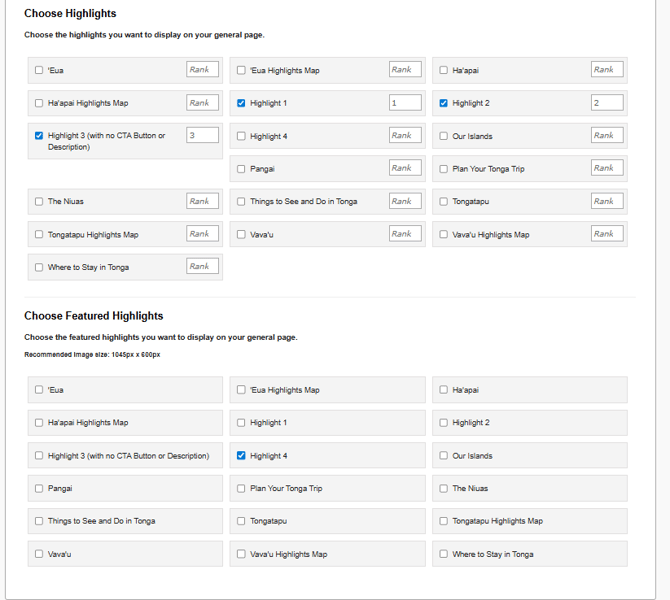
Task: Tick Vava'u Highlights Map in Featured Highlights
Action: (241, 554)
